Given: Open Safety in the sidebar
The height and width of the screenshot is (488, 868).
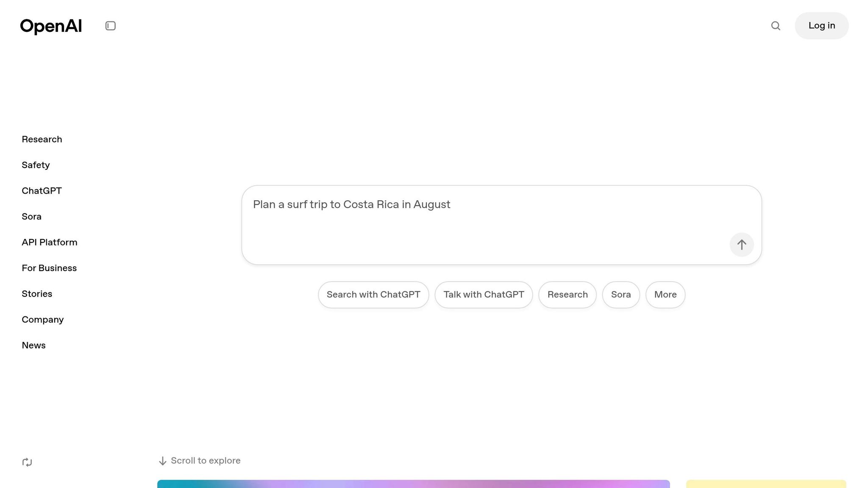Looking at the screenshot, I should pyautogui.click(x=36, y=165).
